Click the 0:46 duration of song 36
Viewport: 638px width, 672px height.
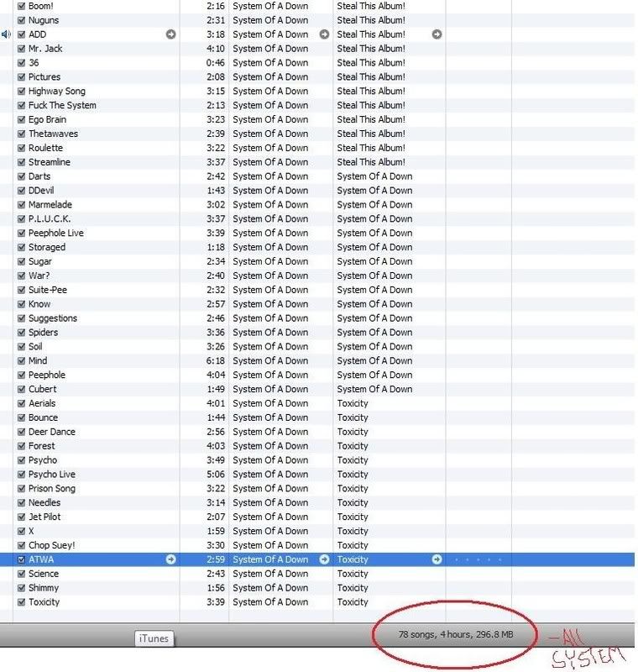pos(216,62)
